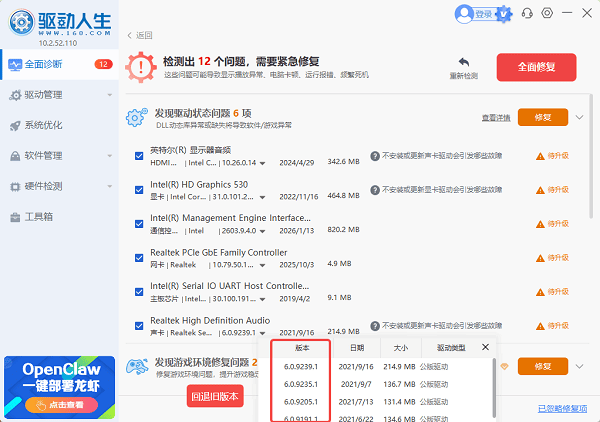
Task: Click 待升级 warning on Management Engine row
Action: point(552,224)
